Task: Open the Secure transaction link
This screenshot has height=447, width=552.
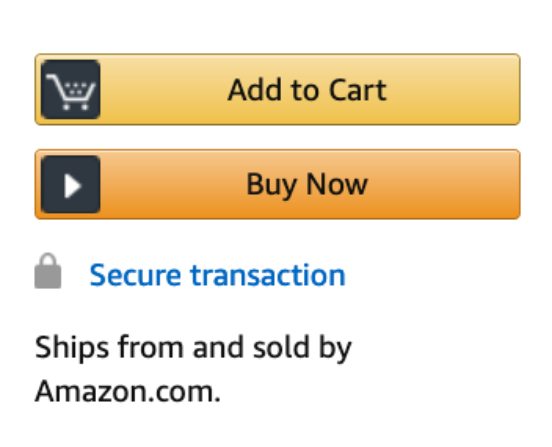Action: click(218, 275)
